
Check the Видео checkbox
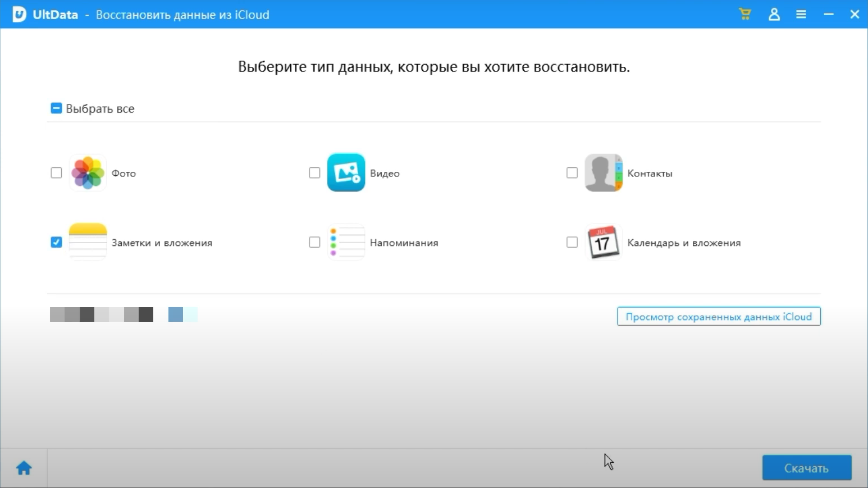coord(314,172)
